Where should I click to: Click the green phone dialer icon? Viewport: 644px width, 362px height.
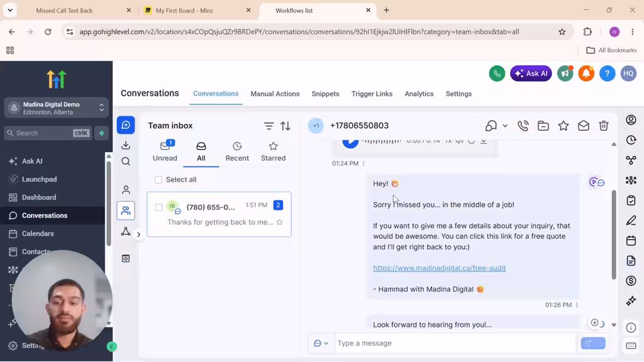click(x=497, y=74)
